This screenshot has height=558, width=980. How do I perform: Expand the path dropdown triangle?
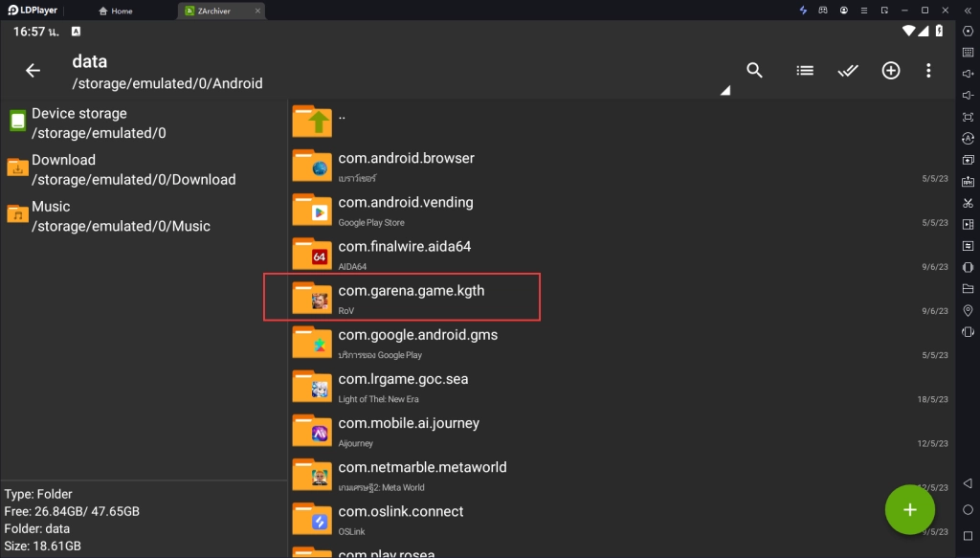pos(725,91)
